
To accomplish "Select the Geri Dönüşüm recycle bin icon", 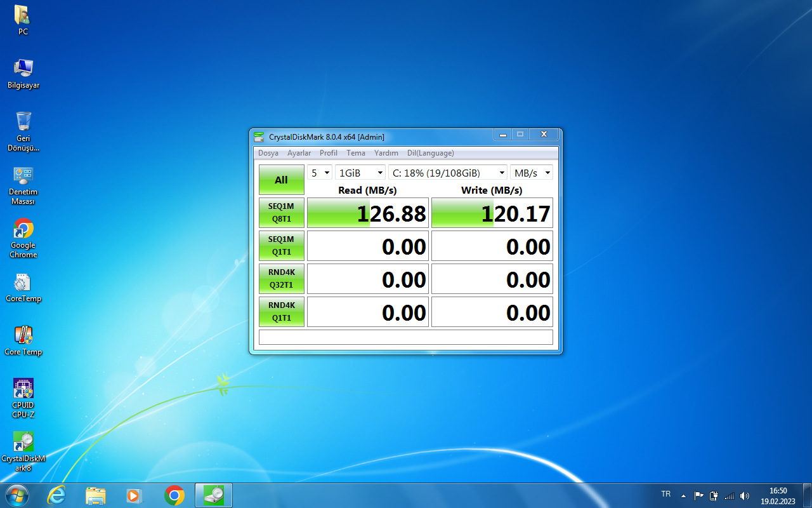I will (x=23, y=131).
